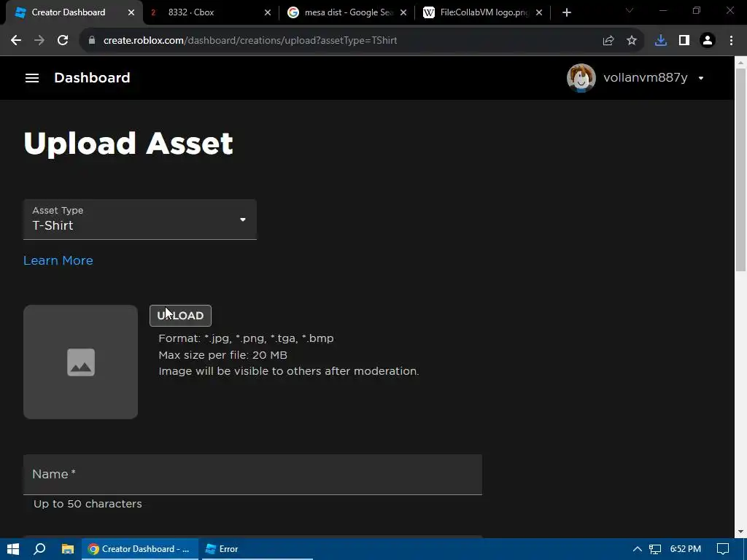Click the 'Max size per file: 20 MB' text

[x=223, y=355]
